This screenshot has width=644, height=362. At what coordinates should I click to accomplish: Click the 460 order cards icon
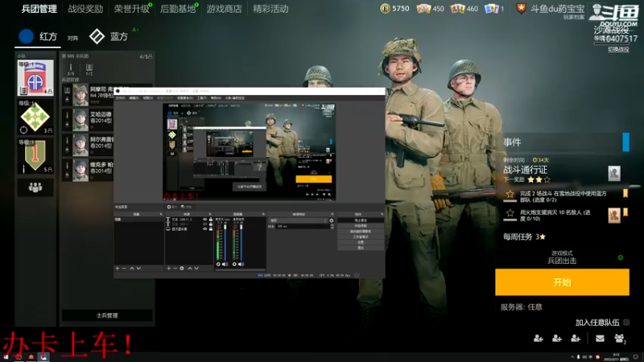coord(457,9)
